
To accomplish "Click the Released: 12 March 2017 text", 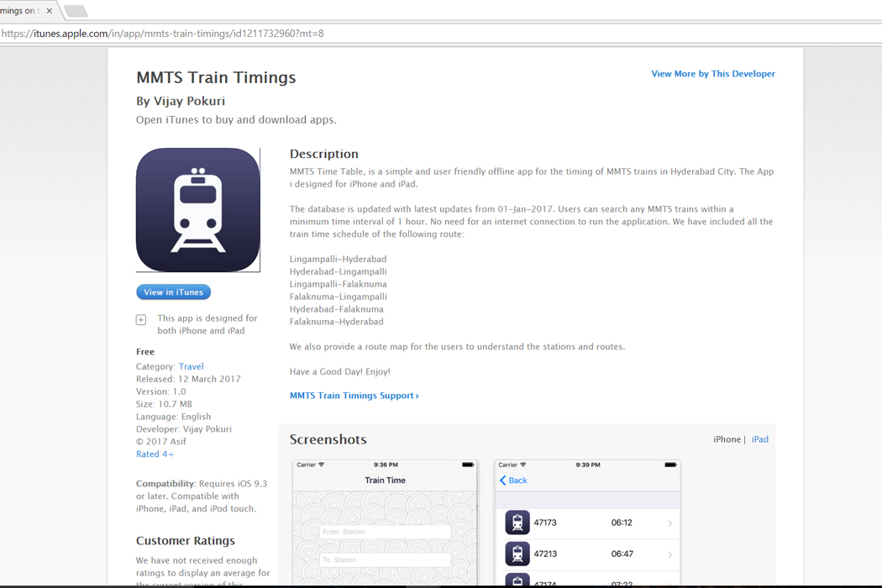I will [x=188, y=379].
